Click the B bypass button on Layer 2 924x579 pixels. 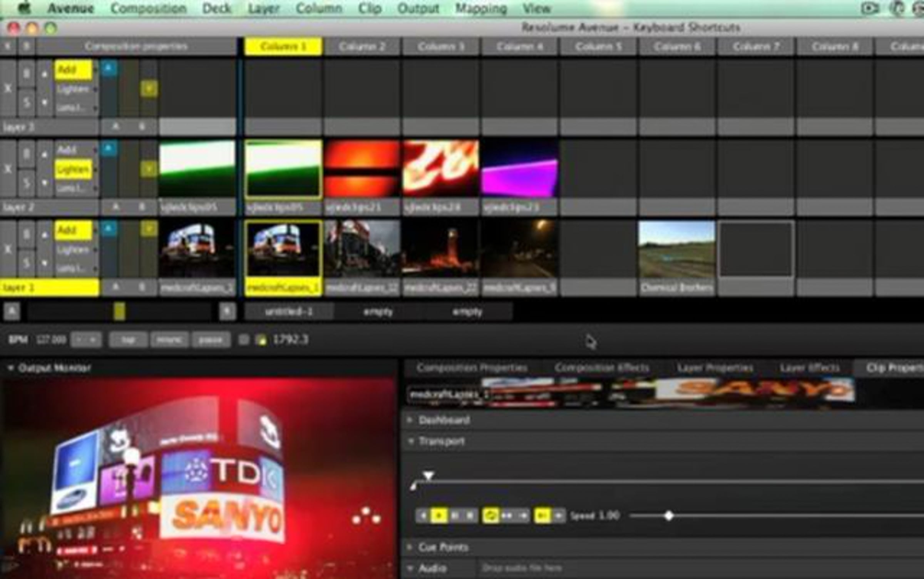coord(26,154)
